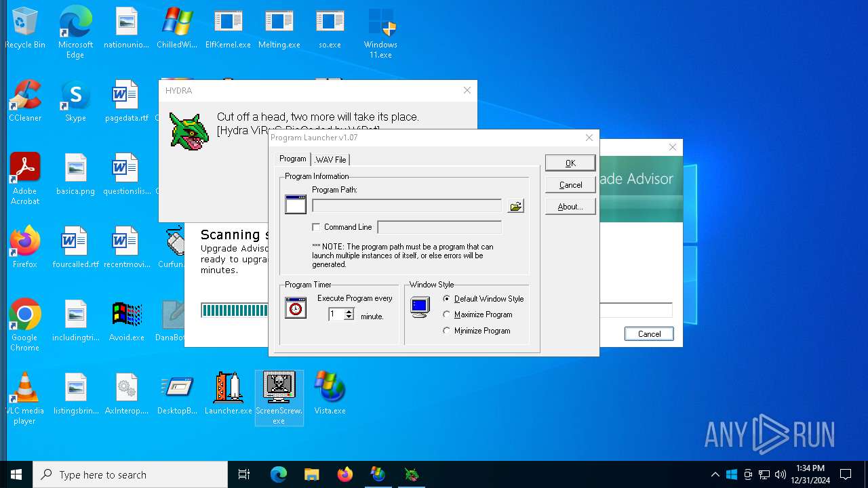This screenshot has width=868, height=488.
Task: Open Google Chrome desktop shortcut
Action: pyautogui.click(x=25, y=325)
